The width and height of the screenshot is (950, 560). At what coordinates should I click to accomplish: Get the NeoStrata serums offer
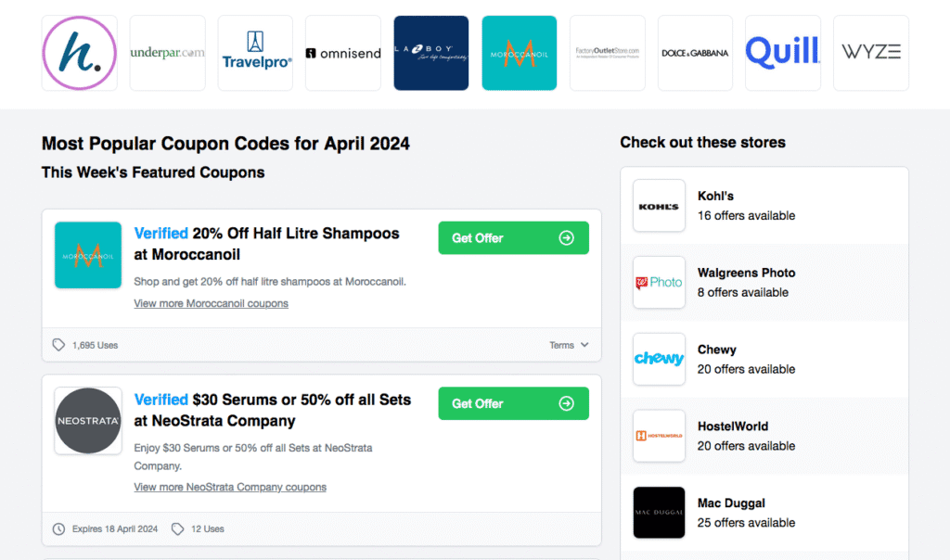tap(513, 403)
